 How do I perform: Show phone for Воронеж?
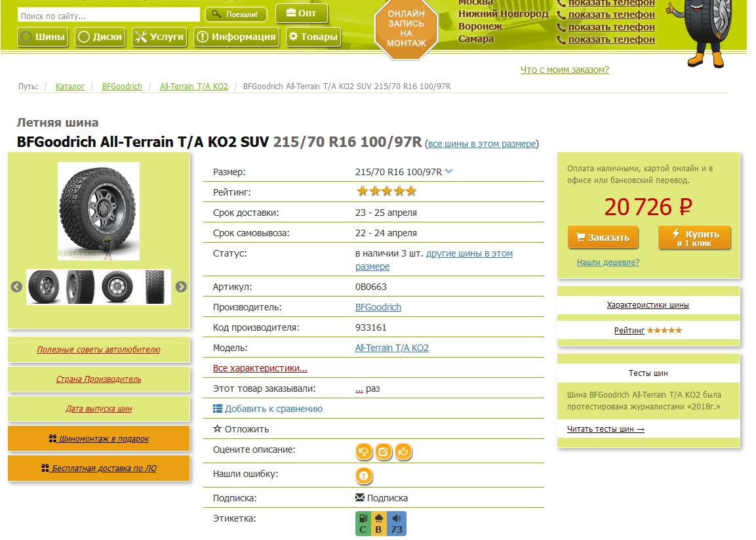(x=611, y=27)
